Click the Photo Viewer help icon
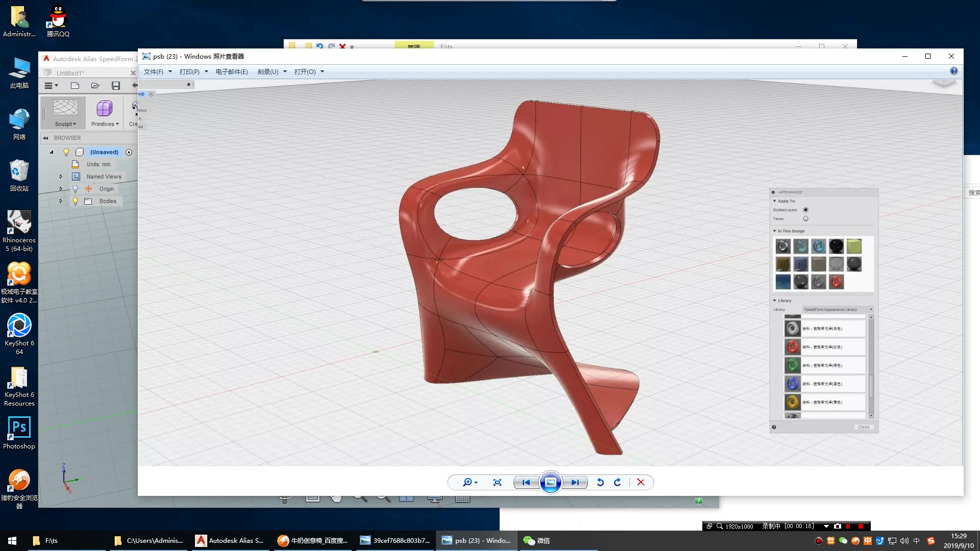The image size is (980, 551). tap(953, 71)
